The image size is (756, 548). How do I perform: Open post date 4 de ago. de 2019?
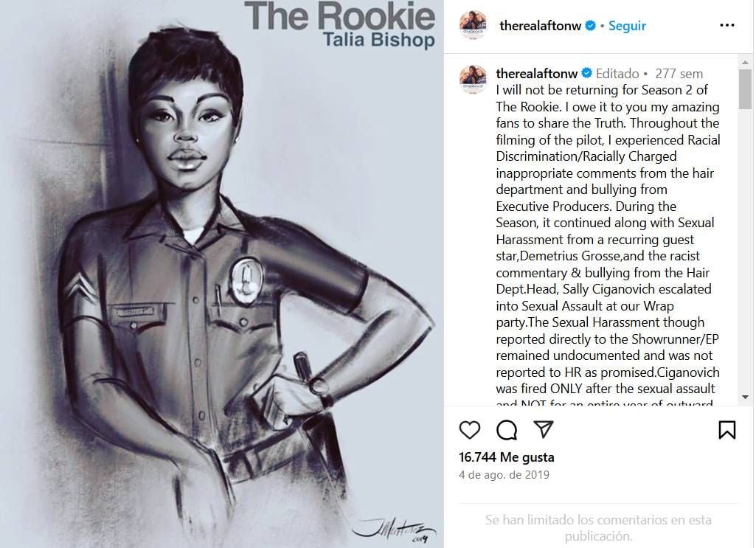coord(504,475)
